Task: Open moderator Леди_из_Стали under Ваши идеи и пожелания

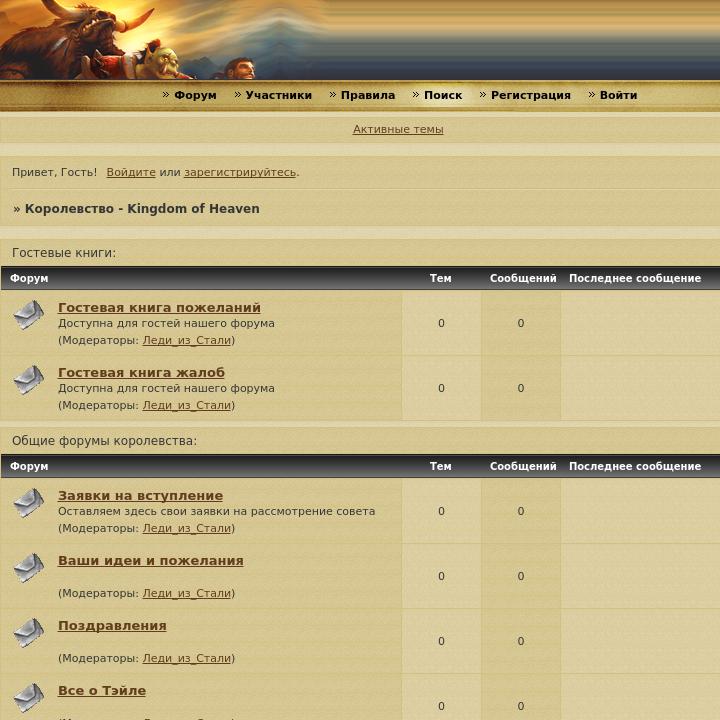Action: 187,593
